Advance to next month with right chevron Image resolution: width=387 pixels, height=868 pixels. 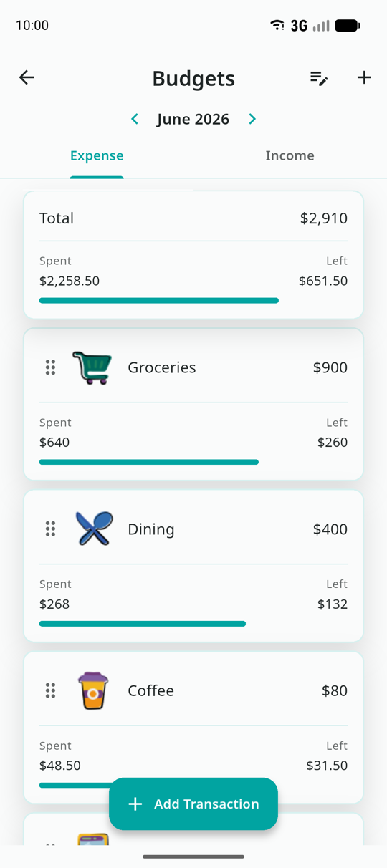(x=252, y=119)
